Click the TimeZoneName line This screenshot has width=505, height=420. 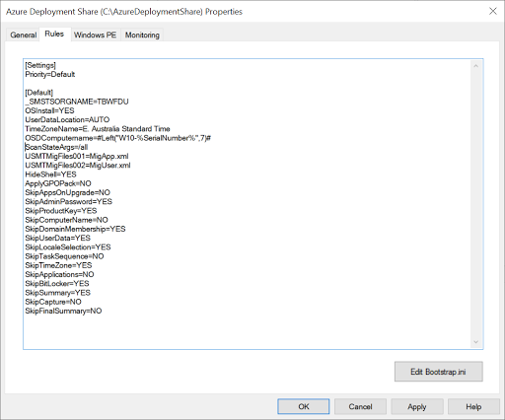98,129
